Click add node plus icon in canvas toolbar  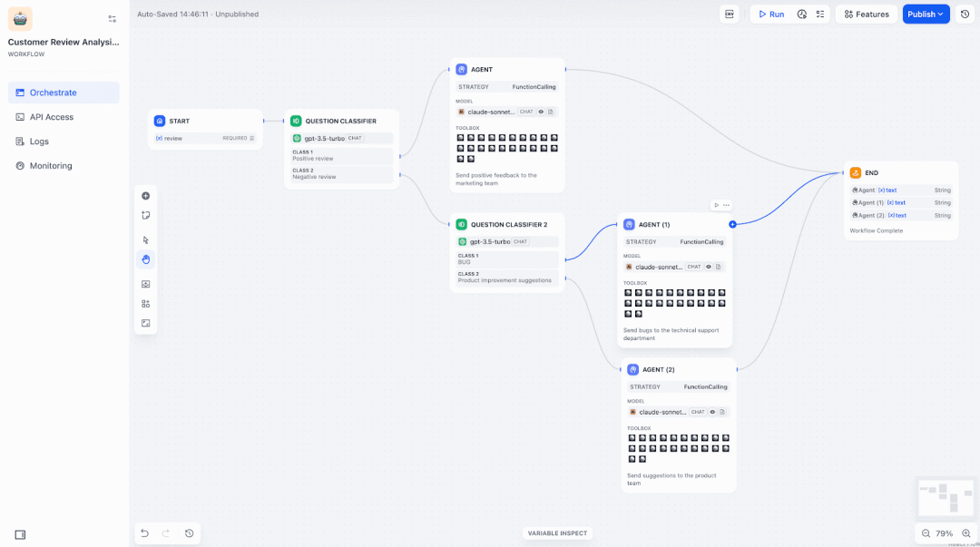(146, 196)
